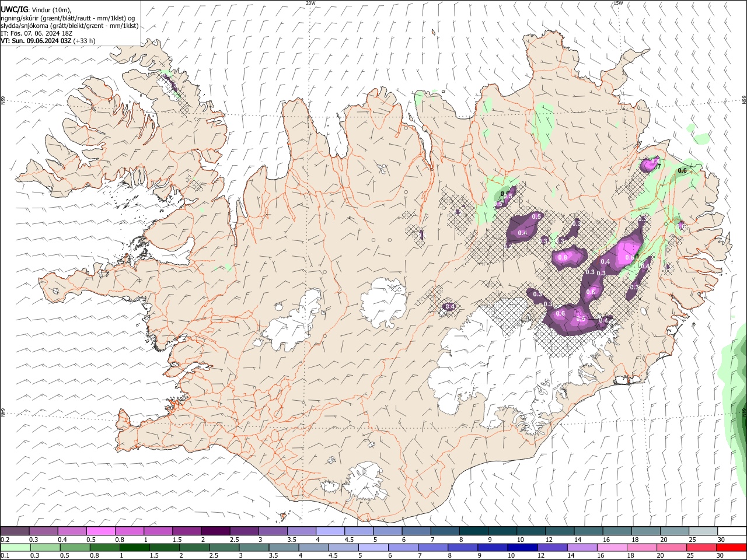Select the lower legend swatch above label 2
Screen dimensions: 747x560
tap(194, 547)
